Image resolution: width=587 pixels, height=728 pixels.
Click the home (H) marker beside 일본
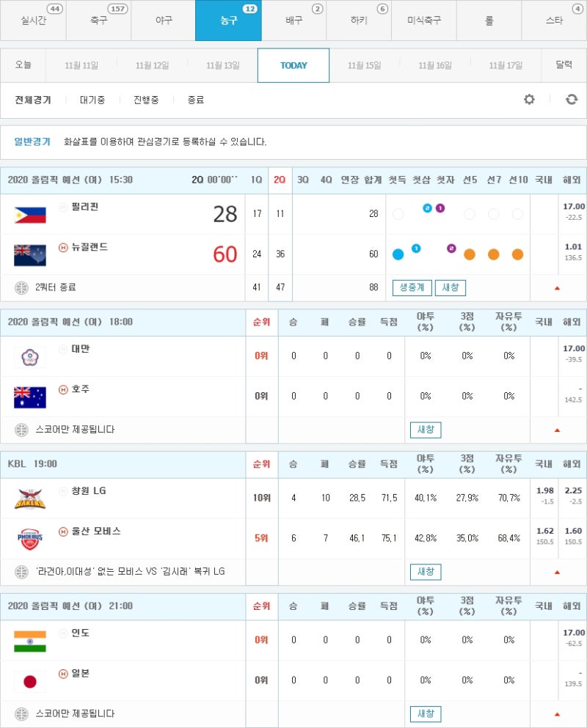[63, 674]
